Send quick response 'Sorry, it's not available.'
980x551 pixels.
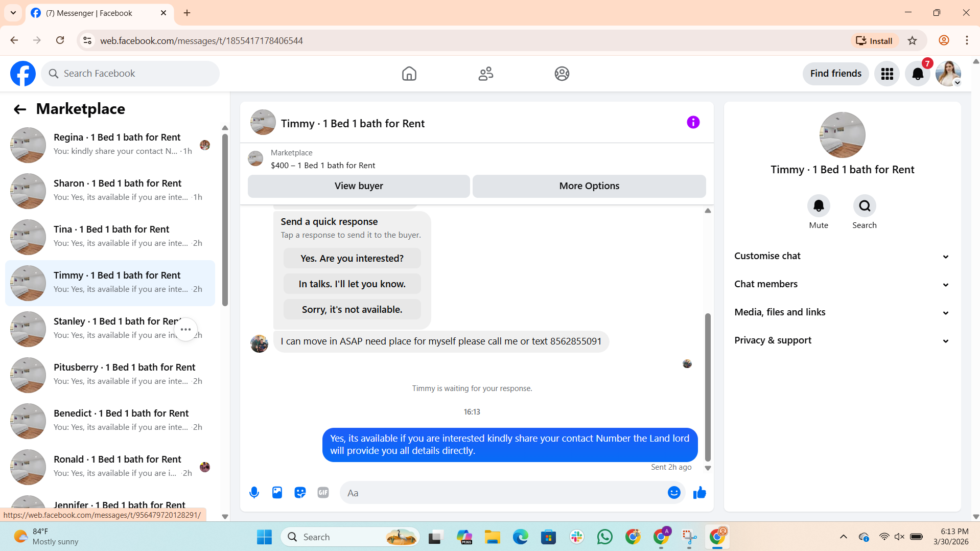point(352,310)
